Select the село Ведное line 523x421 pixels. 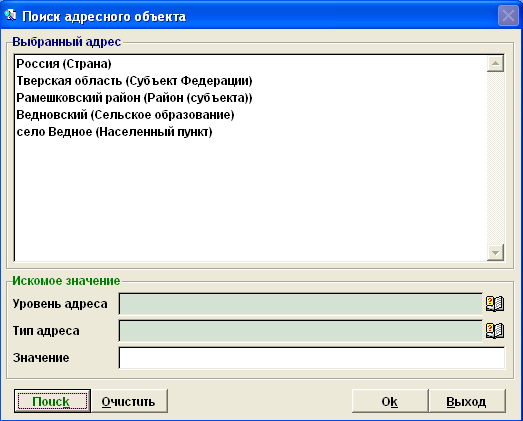[114, 132]
